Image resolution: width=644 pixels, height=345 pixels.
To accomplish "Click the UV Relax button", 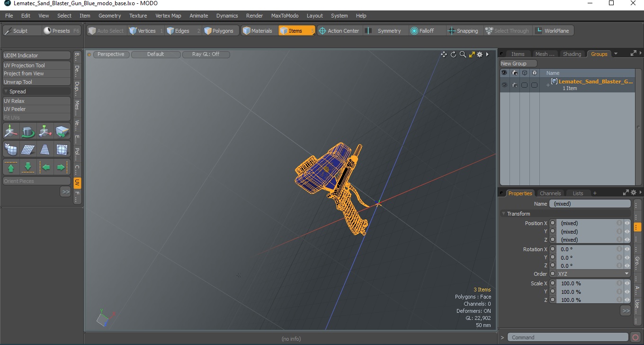I will 36,101.
